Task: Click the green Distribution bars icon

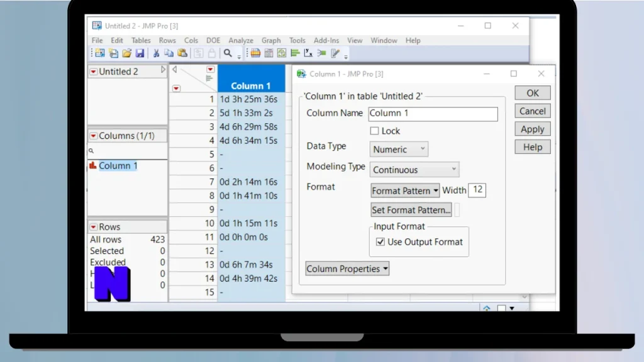Action: (x=295, y=53)
